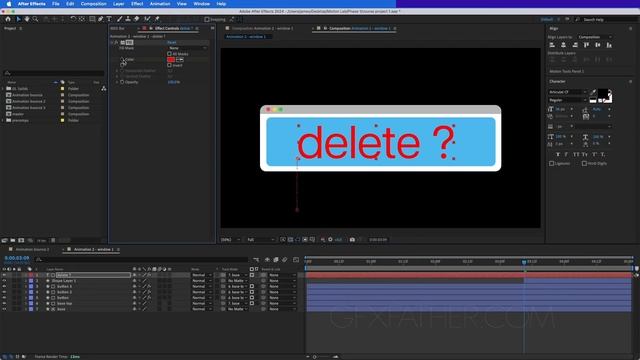Click the red Fill color swatch
Viewport: 640px width, 360px height.
pos(171,60)
